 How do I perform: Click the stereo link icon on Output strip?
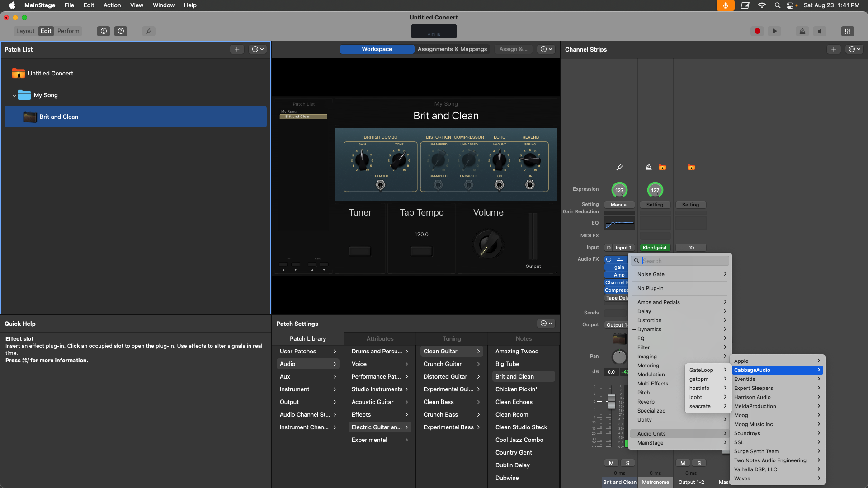[691, 248]
